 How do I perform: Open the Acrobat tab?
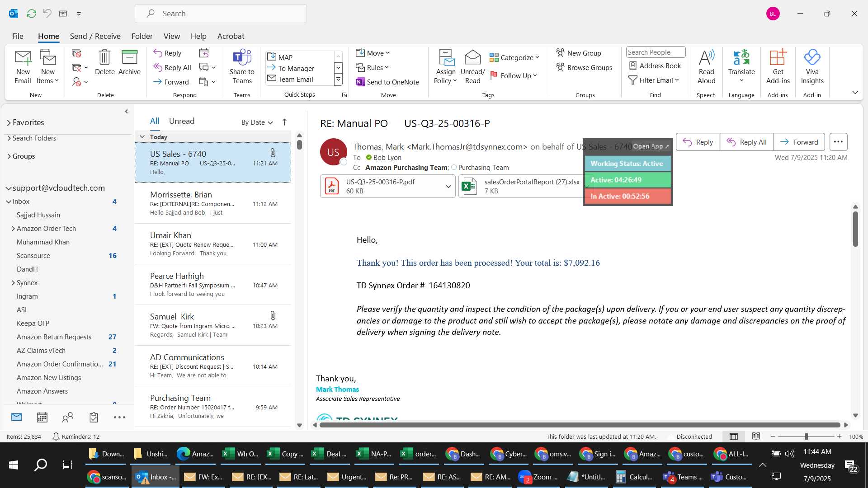click(231, 36)
